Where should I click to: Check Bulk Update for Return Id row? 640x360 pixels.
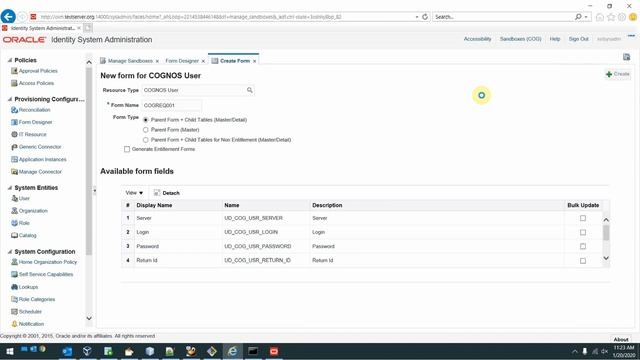[x=583, y=261]
